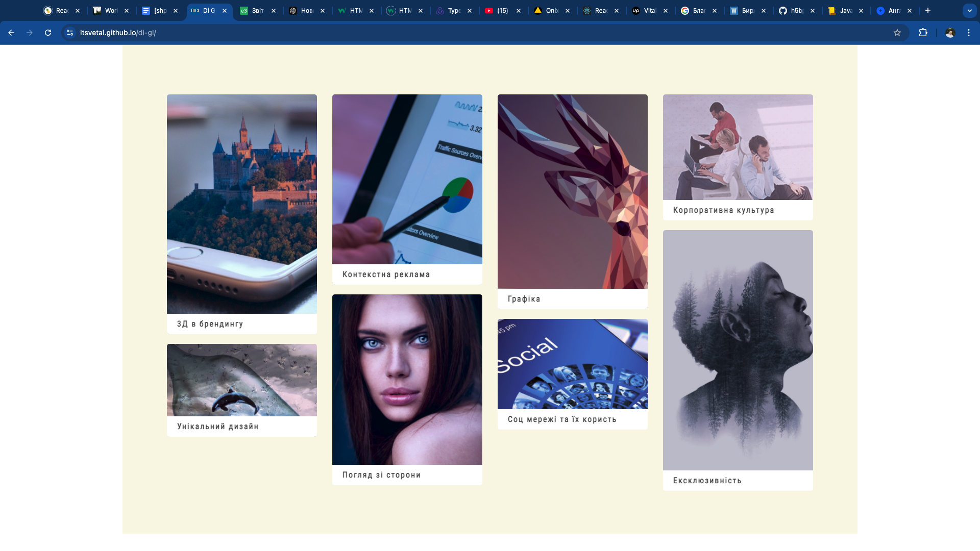Go back to the previous page
This screenshot has width=980, height=551.
(11, 33)
